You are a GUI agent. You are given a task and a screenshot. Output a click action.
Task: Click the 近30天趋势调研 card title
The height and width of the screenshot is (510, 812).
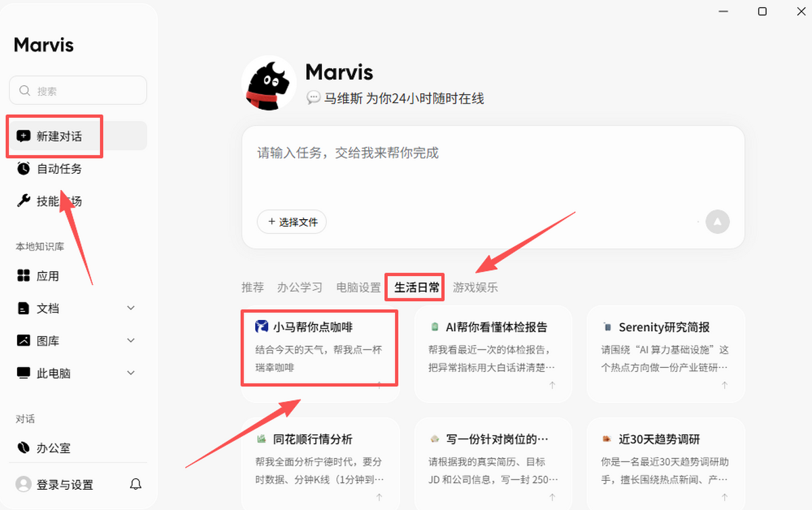tap(660, 439)
